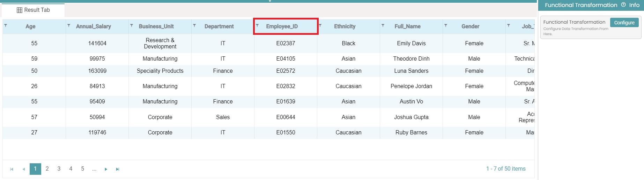The width and height of the screenshot is (644, 180).
Task: Navigate to page 5
Action: (83, 169)
